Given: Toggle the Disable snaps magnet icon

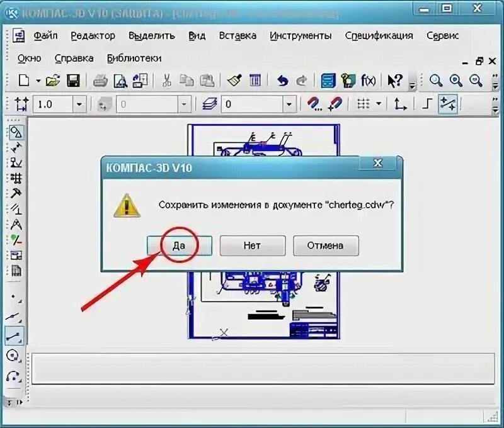Looking at the screenshot, I should pos(335,104).
